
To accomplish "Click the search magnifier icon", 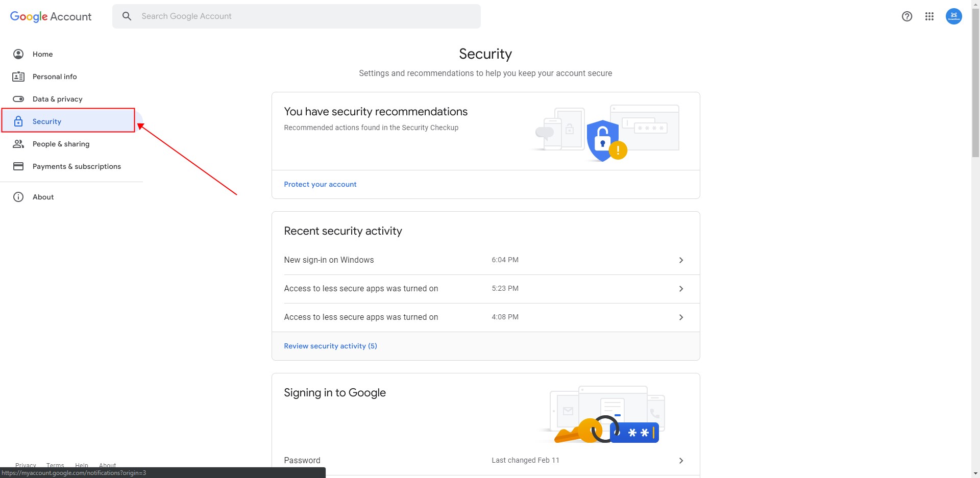I will click(127, 16).
